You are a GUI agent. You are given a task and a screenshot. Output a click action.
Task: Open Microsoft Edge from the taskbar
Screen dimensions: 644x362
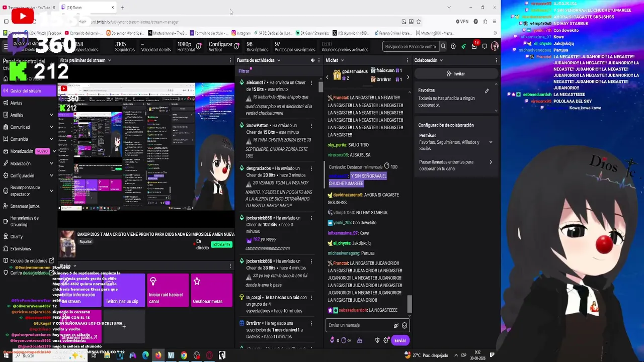click(145, 355)
